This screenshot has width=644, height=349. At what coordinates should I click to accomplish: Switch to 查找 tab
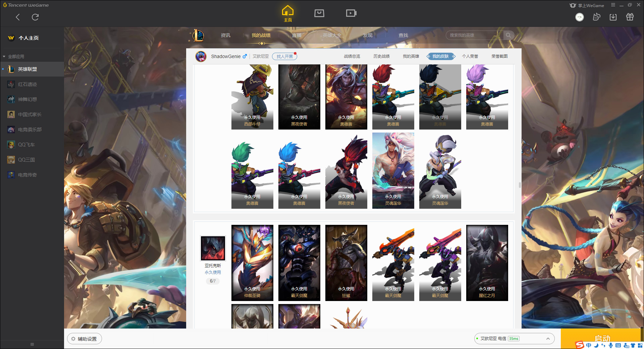403,35
